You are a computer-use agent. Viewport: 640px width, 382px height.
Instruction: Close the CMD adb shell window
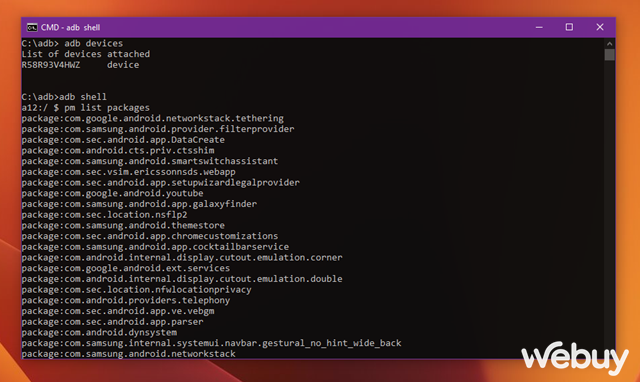[x=600, y=27]
